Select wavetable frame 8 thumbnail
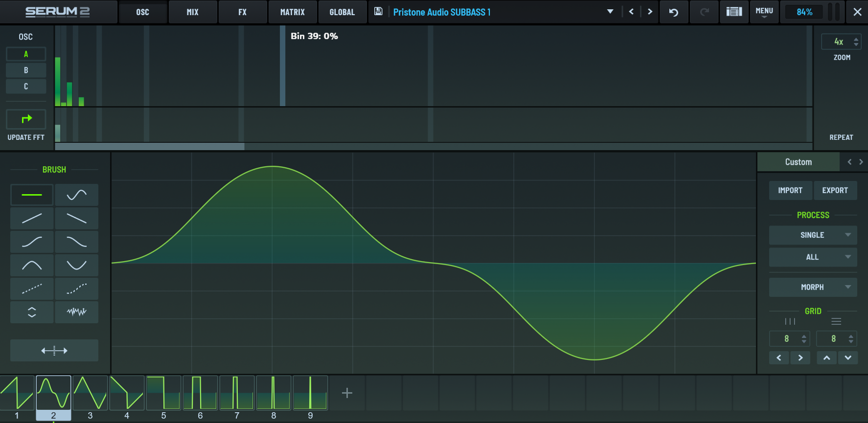Viewport: 868px width, 423px height. click(x=274, y=393)
